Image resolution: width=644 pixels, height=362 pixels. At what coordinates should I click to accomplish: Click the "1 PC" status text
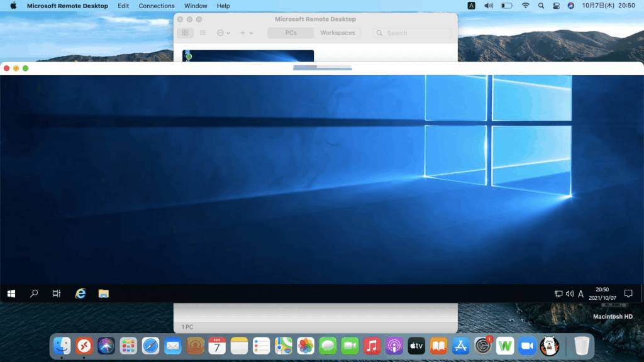coord(187,327)
